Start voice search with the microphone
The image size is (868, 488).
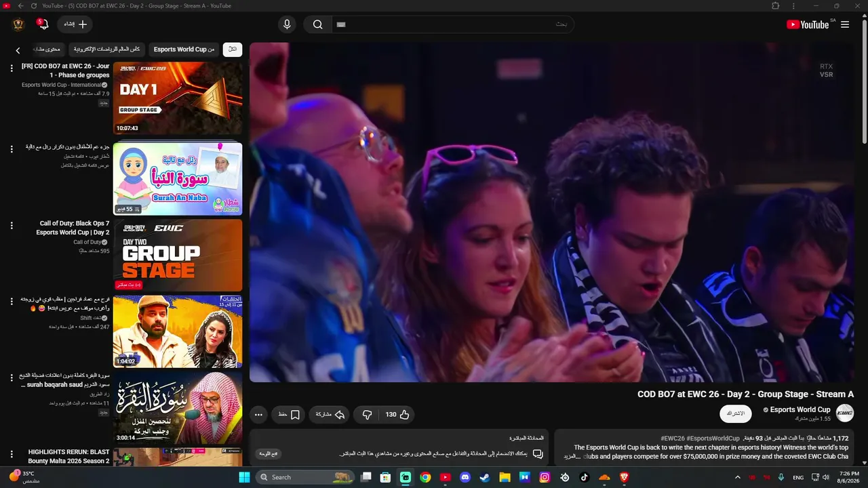click(287, 24)
